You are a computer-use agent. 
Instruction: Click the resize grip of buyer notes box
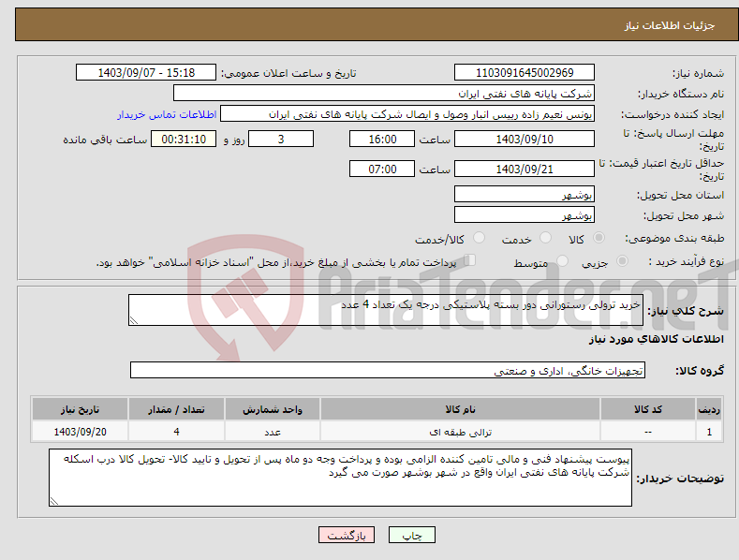(54, 501)
